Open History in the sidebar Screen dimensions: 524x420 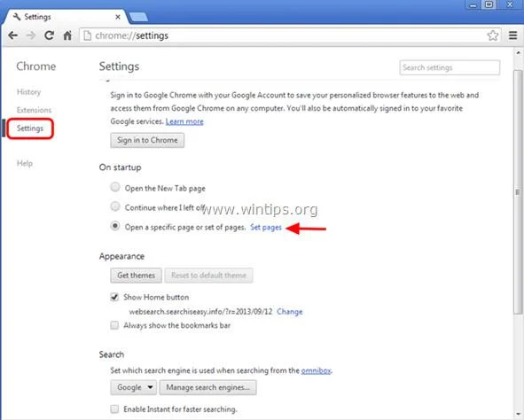pos(28,92)
